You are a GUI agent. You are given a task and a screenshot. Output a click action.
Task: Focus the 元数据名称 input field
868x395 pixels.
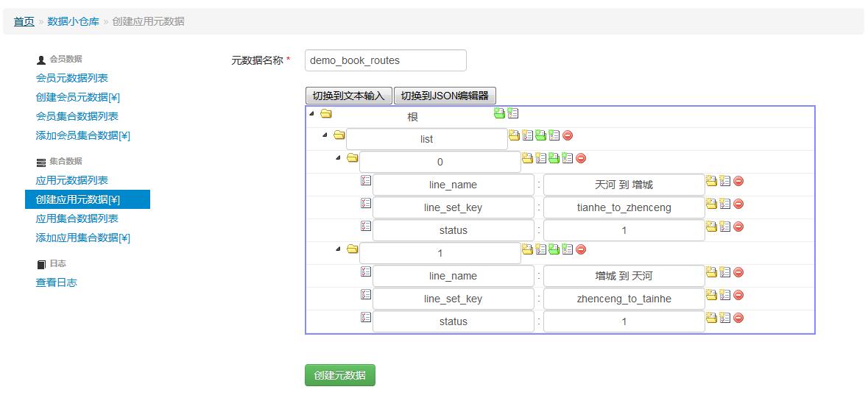pyautogui.click(x=386, y=60)
